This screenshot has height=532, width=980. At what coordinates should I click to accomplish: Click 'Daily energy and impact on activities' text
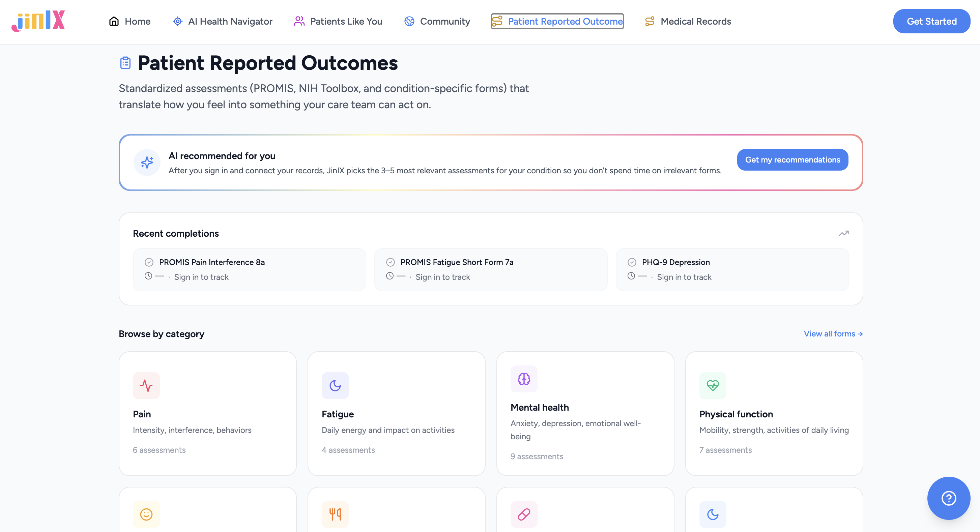[x=388, y=430]
